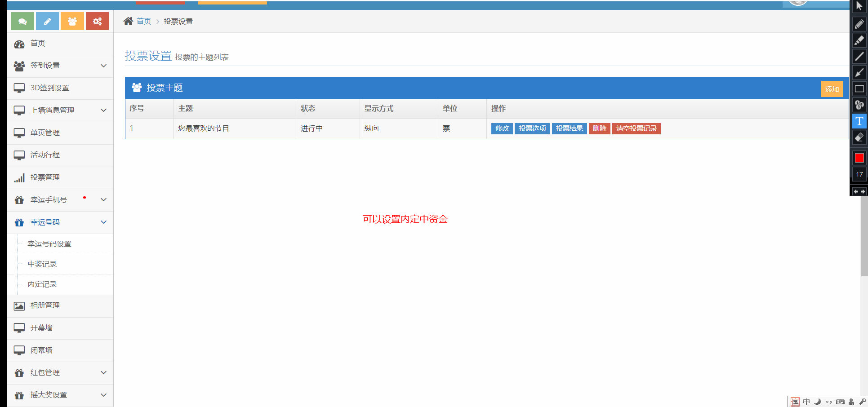The image size is (868, 407).
Task: Expand the 上墙消息管理 menu
Action: (x=103, y=111)
